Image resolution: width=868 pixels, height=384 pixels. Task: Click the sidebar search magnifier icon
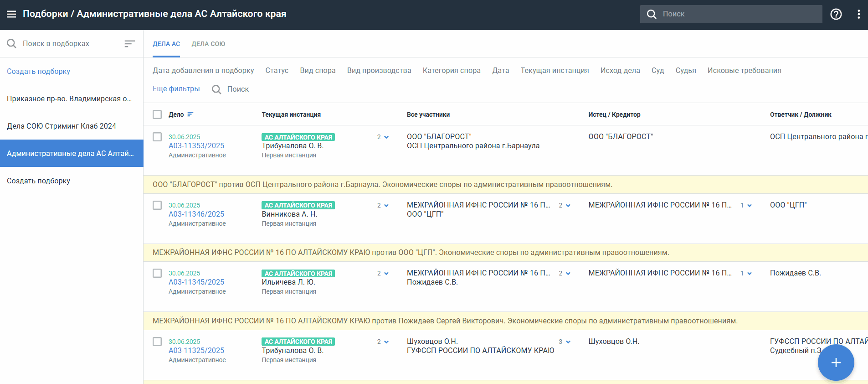[12, 43]
